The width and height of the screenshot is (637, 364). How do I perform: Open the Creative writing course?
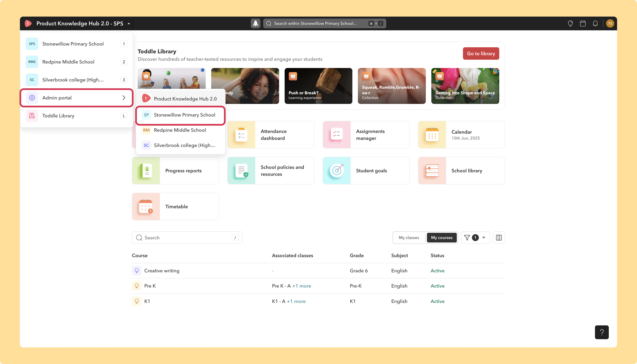pyautogui.click(x=162, y=271)
